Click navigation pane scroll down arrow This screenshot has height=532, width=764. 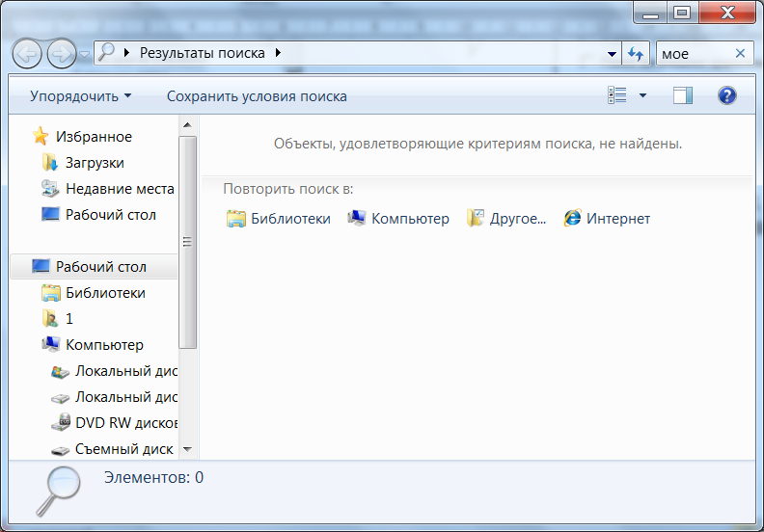coord(187,449)
